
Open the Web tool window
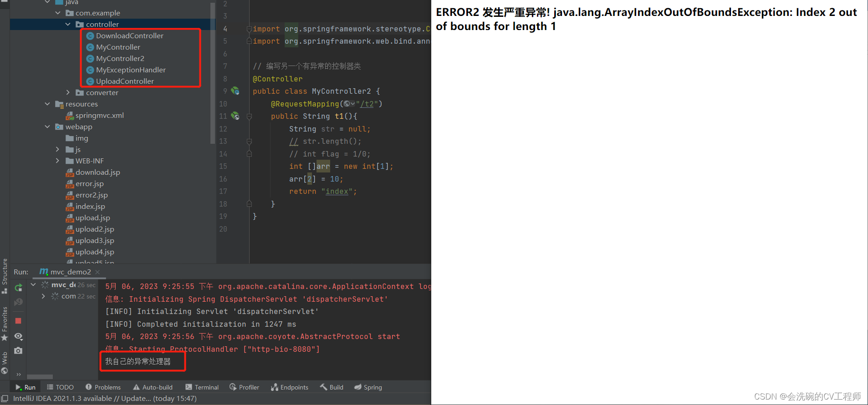5,363
